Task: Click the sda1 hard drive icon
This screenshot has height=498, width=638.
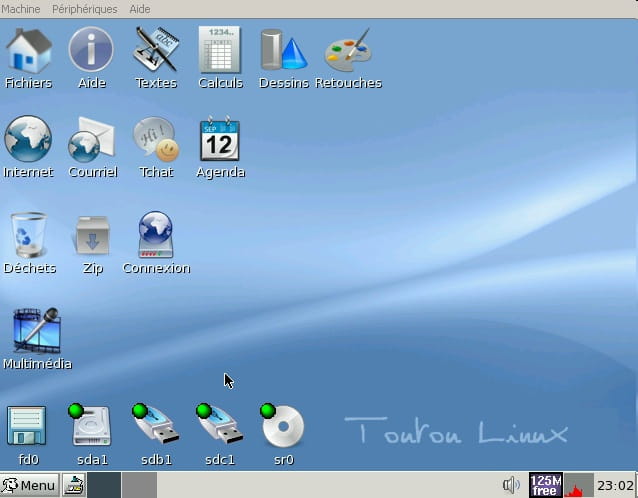Action: (90, 425)
